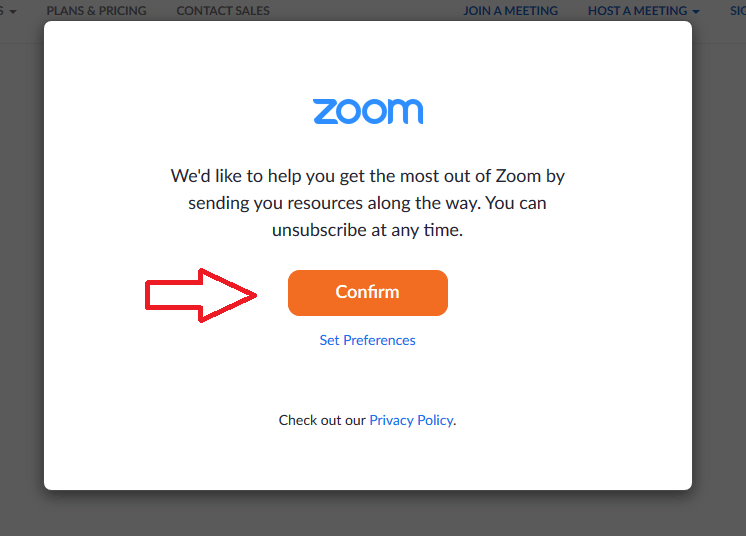The image size is (746, 536).
Task: Click the cut-off Sign In link at top right
Action: point(737,11)
